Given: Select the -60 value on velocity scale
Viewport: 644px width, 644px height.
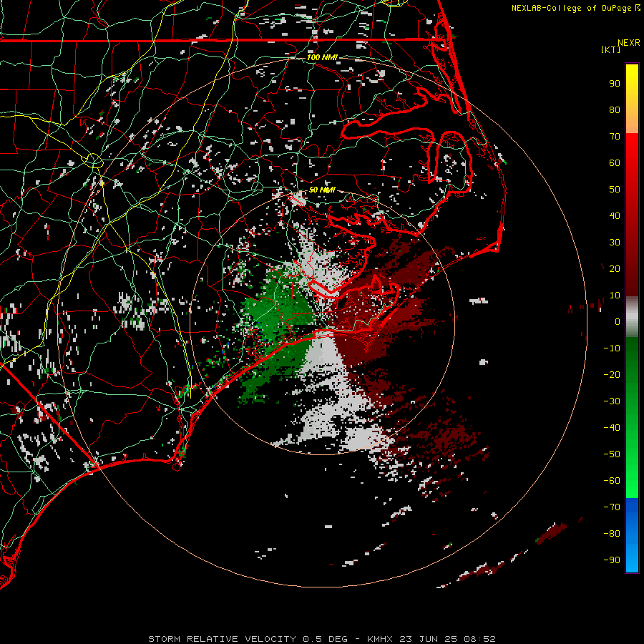Looking at the screenshot, I should coord(612,481).
